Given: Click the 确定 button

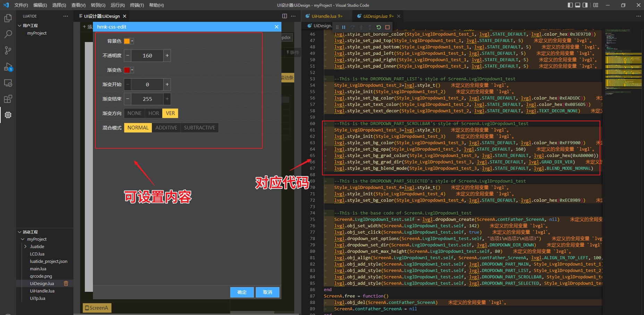Looking at the screenshot, I should [x=242, y=292].
